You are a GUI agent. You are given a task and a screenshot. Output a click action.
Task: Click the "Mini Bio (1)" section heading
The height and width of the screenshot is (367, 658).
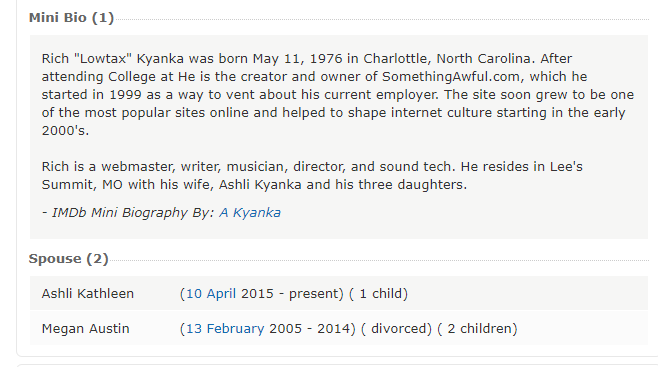71,18
